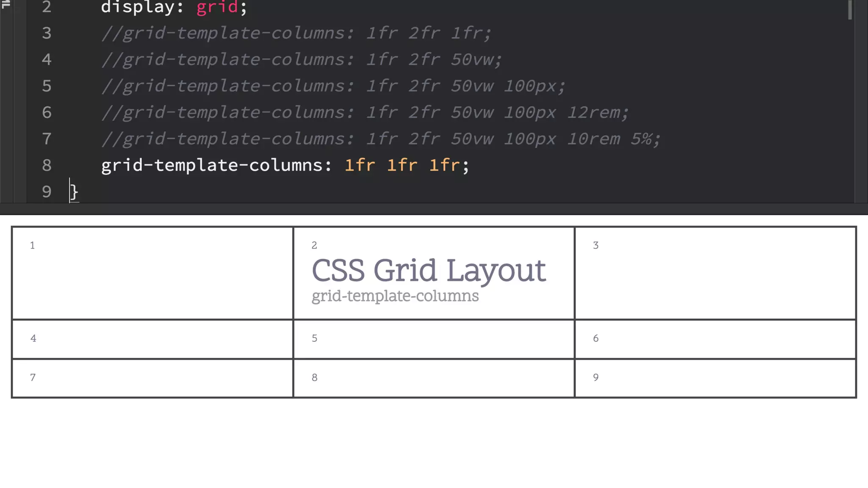Image resolution: width=868 pixels, height=488 pixels.
Task: Click the 'grid-template-columns' subtitle in preview
Action: coord(395,296)
